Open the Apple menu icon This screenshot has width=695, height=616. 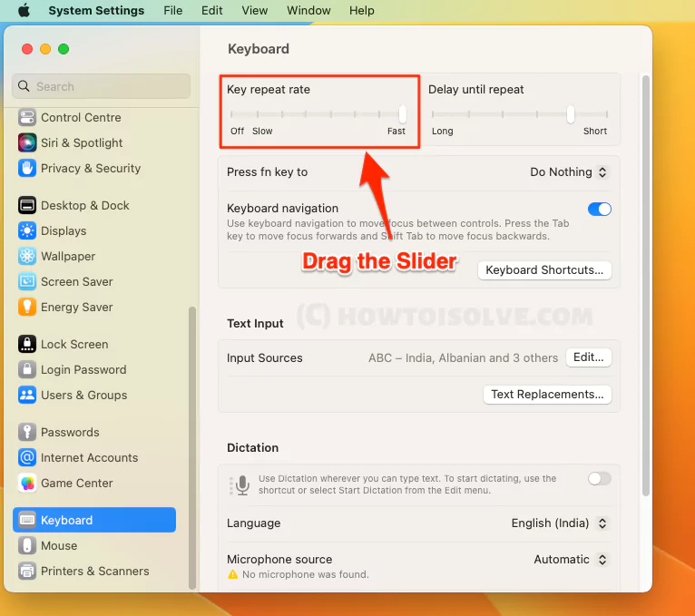24,10
